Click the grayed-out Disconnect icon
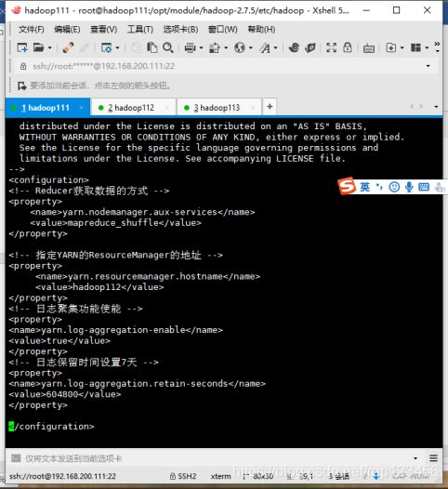This screenshot has height=489, width=448. [x=85, y=47]
